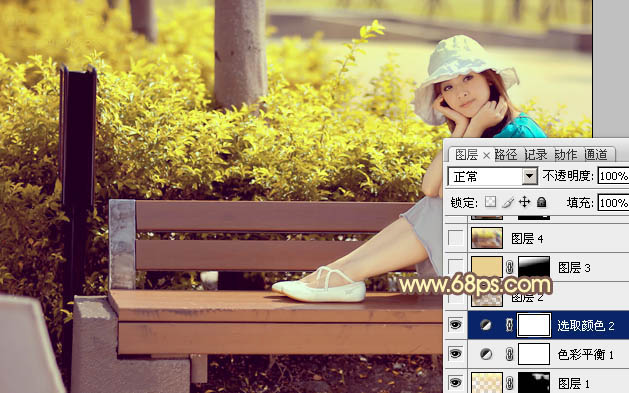Select the 图层 4 thumbnail

(x=487, y=238)
